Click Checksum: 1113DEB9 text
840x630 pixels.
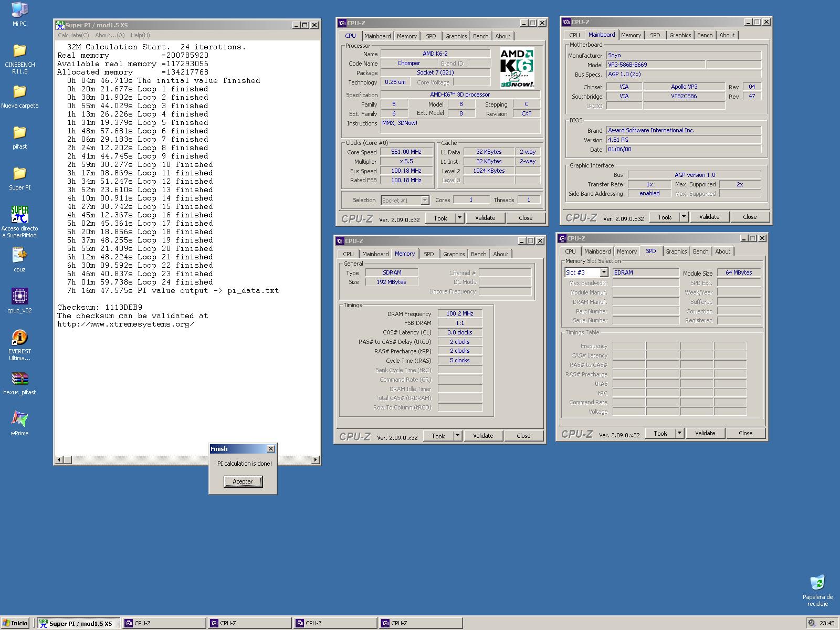pos(100,307)
